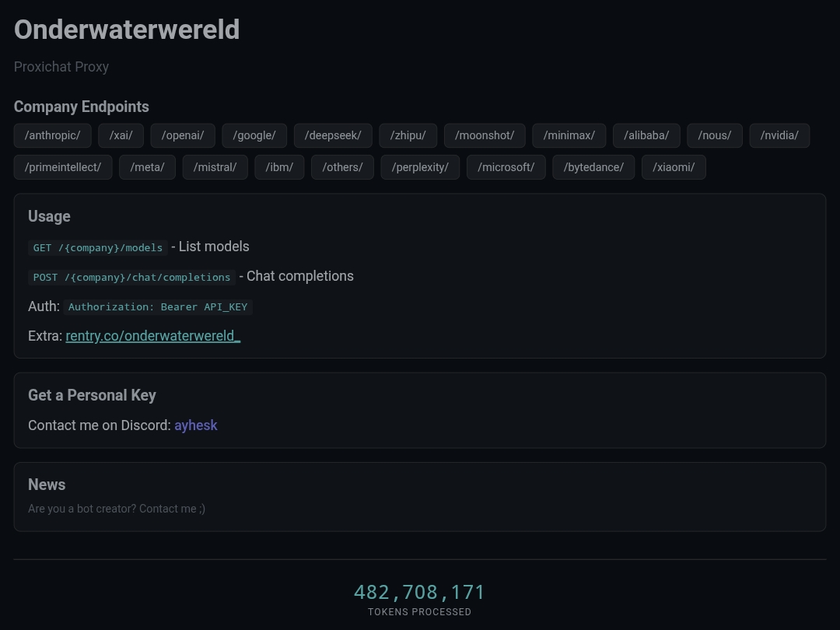Select the /alibaba/ endpoint chip
Viewport: 840px width, 630px height.
[646, 135]
